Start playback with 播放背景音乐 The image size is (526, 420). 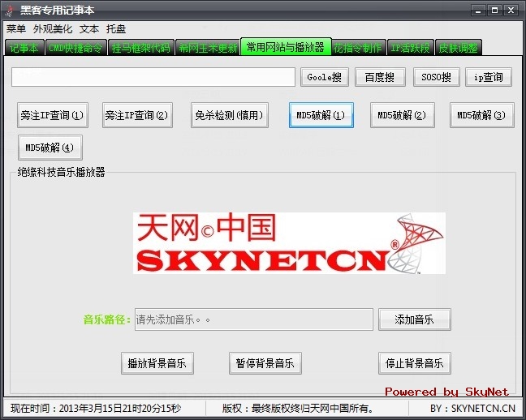157,363
